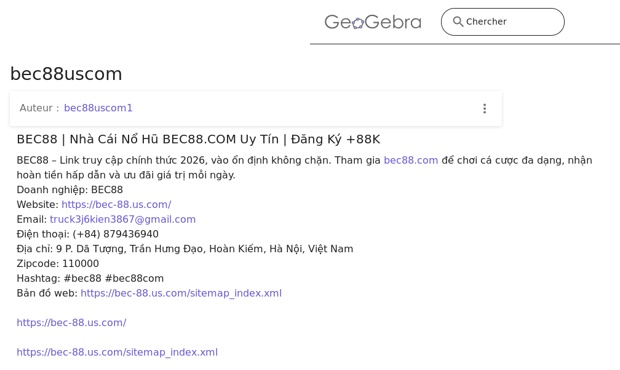Viewport: 620px width, 370px height.
Task: Click the BEC88 Nhà Cái Nổ Hũ headline
Action: coord(198,139)
